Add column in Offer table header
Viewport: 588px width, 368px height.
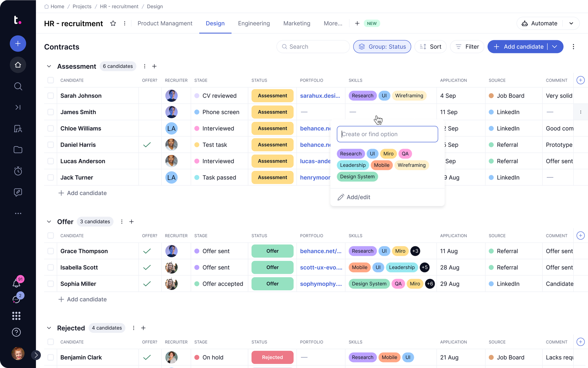point(581,236)
